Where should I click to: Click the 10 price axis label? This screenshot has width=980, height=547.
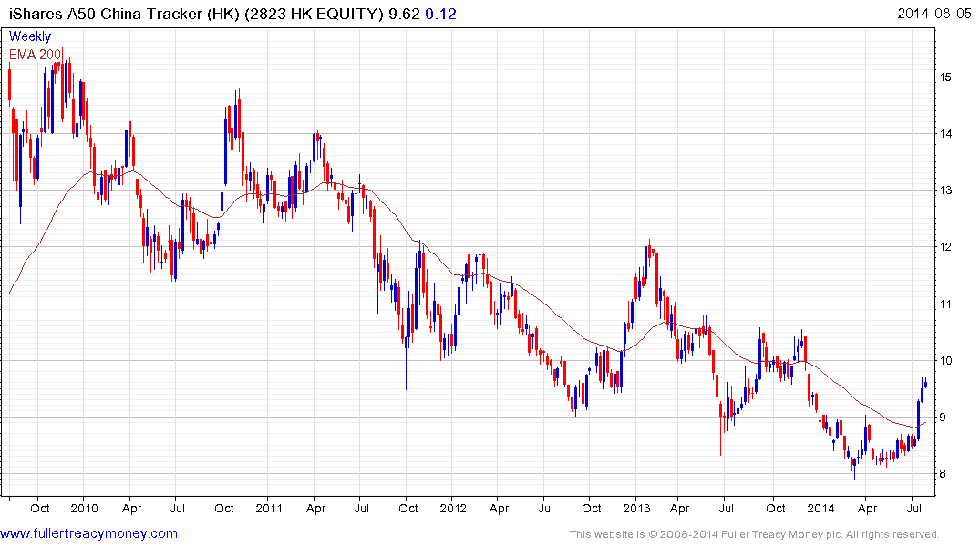(x=945, y=361)
